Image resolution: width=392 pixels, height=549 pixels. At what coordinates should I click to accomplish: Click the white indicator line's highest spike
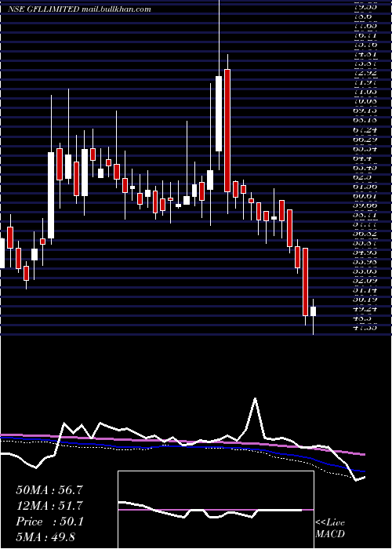(x=255, y=398)
